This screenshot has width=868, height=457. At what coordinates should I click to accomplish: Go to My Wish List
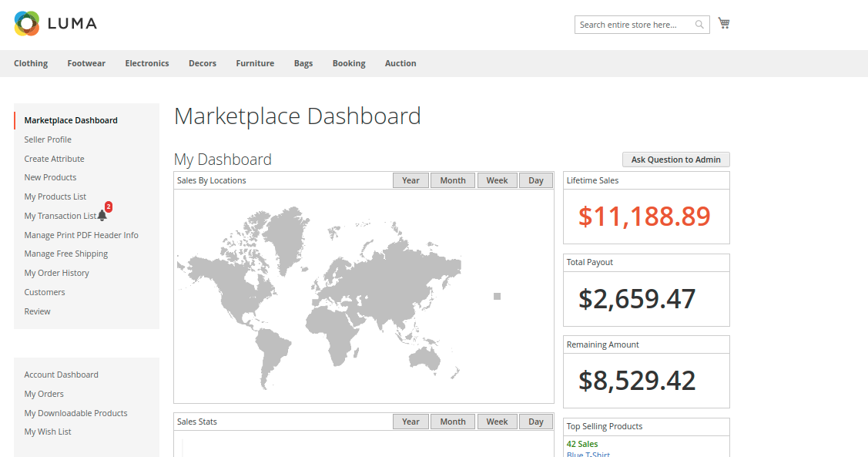click(x=47, y=432)
